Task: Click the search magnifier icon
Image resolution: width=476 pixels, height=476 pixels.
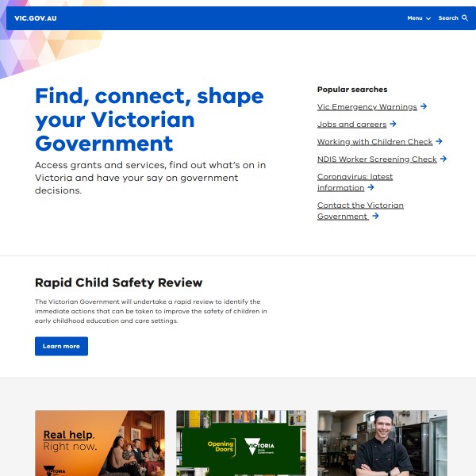Action: coord(465,18)
